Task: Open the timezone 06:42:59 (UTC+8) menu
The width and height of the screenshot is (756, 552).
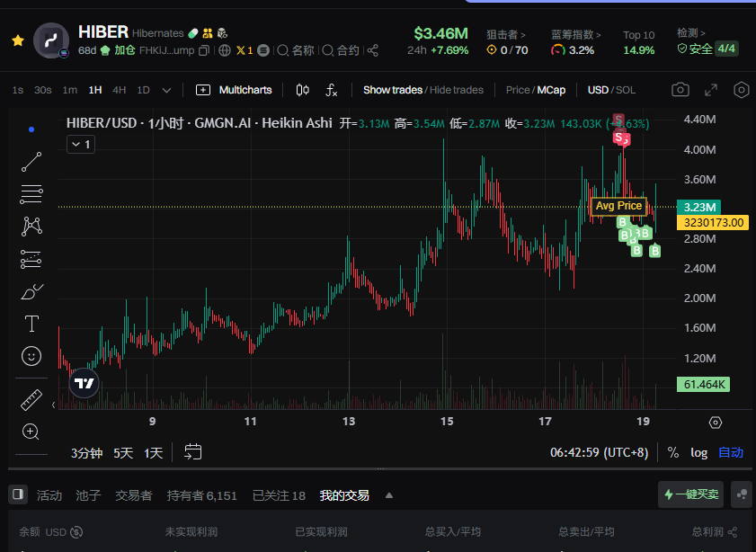Action: click(x=599, y=453)
